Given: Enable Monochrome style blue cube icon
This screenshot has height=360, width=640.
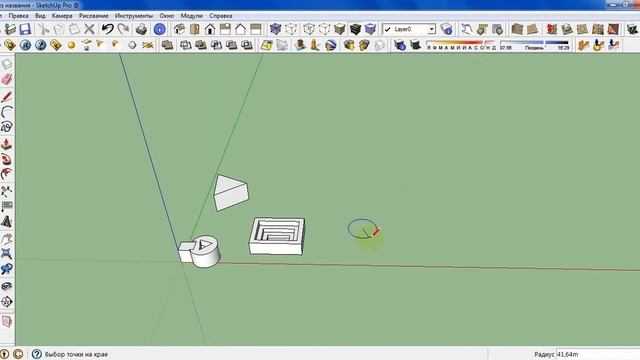Looking at the screenshot, I should [x=371, y=29].
